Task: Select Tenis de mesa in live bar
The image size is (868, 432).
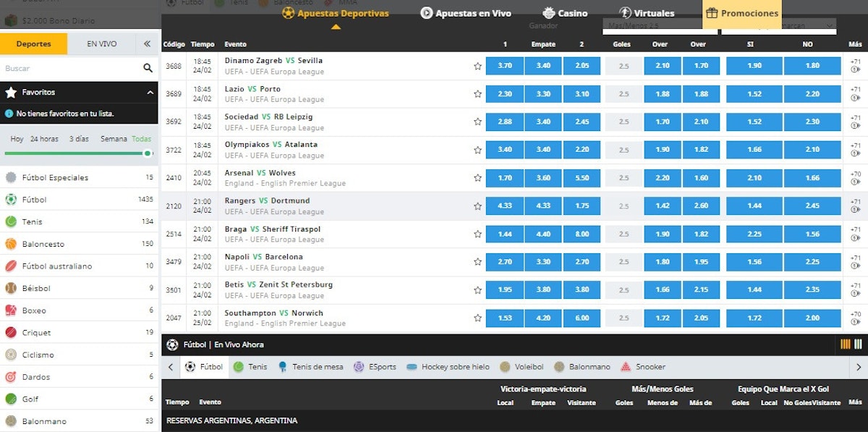Action: [x=310, y=367]
